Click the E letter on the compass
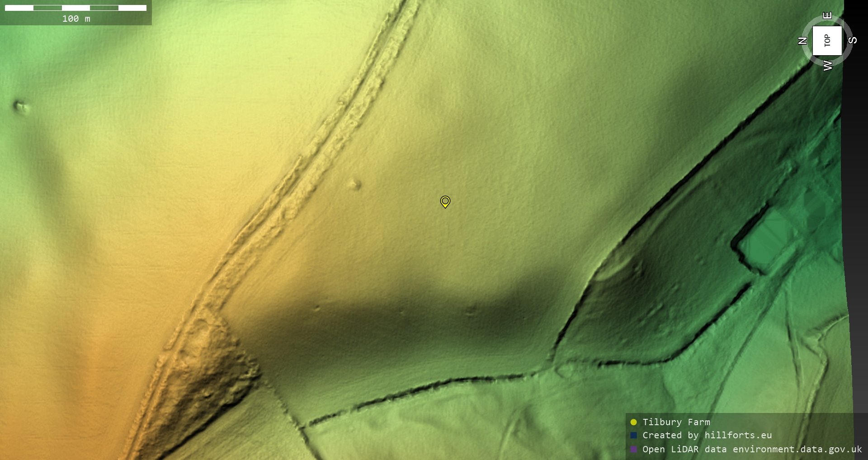868x460 pixels. (x=827, y=15)
